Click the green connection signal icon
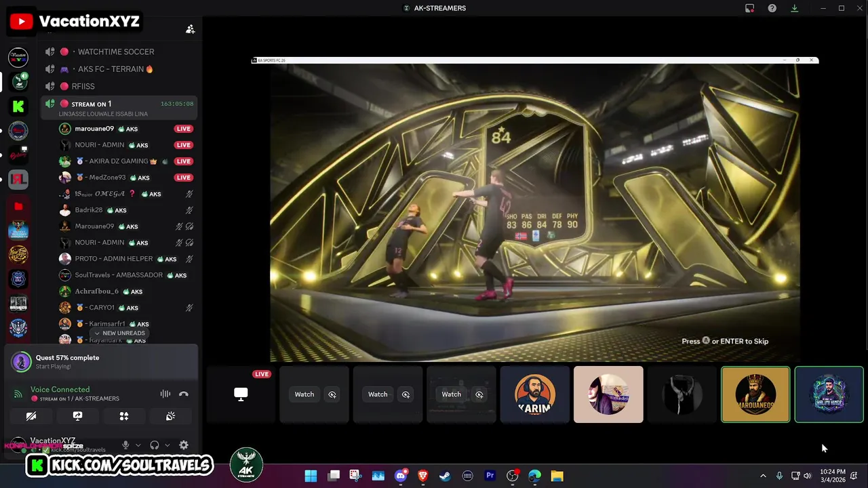 click(18, 394)
